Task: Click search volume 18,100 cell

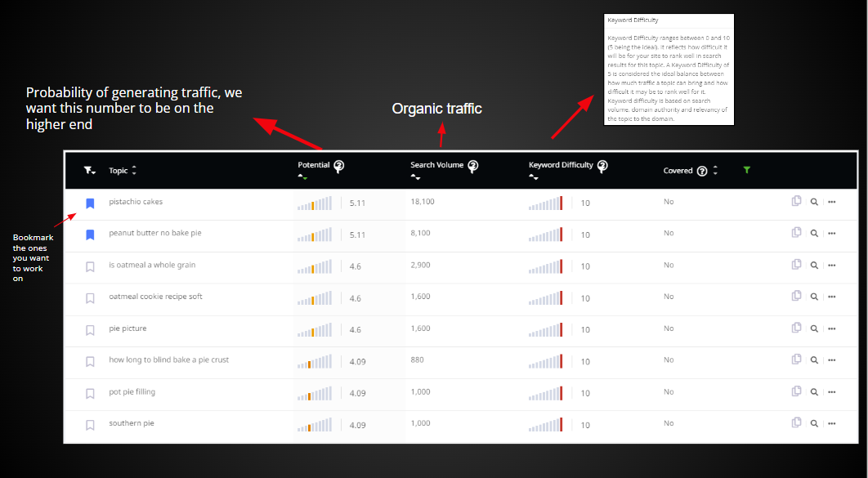Action: [423, 201]
